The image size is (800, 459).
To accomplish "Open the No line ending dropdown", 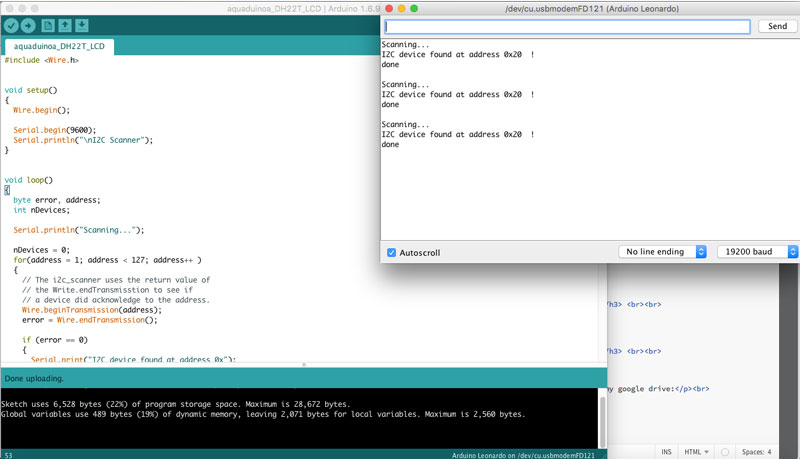I will click(662, 251).
